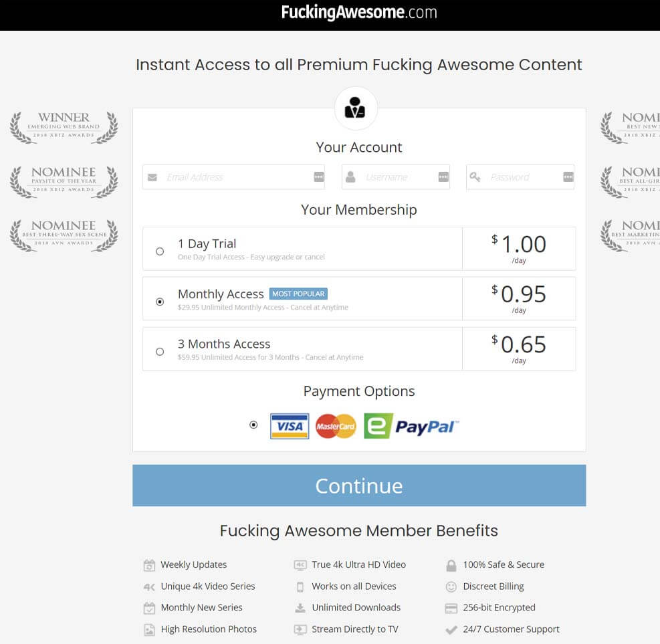The width and height of the screenshot is (660, 644).
Task: Click the Visa card logo
Action: coord(290,426)
